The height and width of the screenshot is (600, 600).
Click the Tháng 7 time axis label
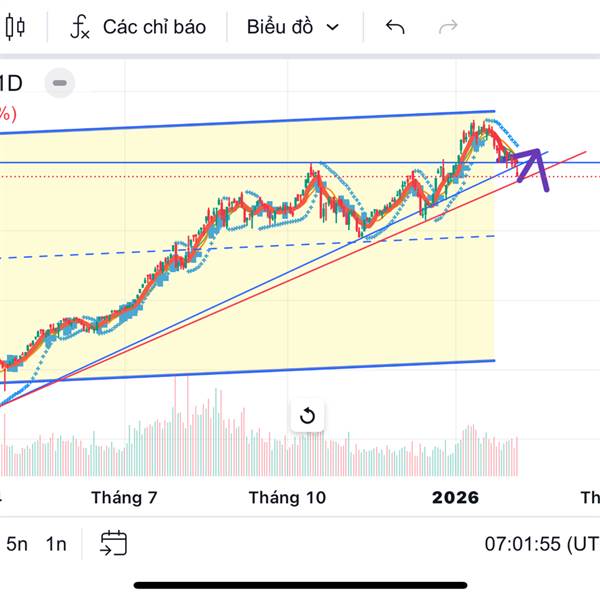click(x=124, y=497)
